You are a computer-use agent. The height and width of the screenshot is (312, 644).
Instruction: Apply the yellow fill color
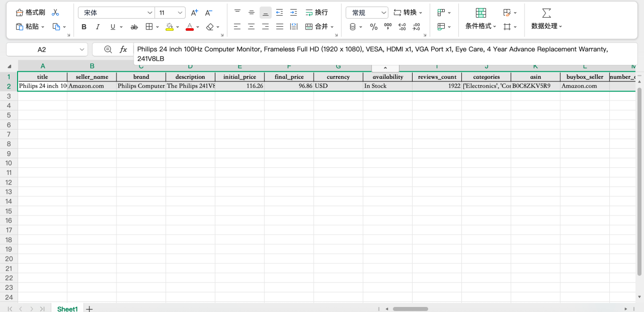[170, 27]
